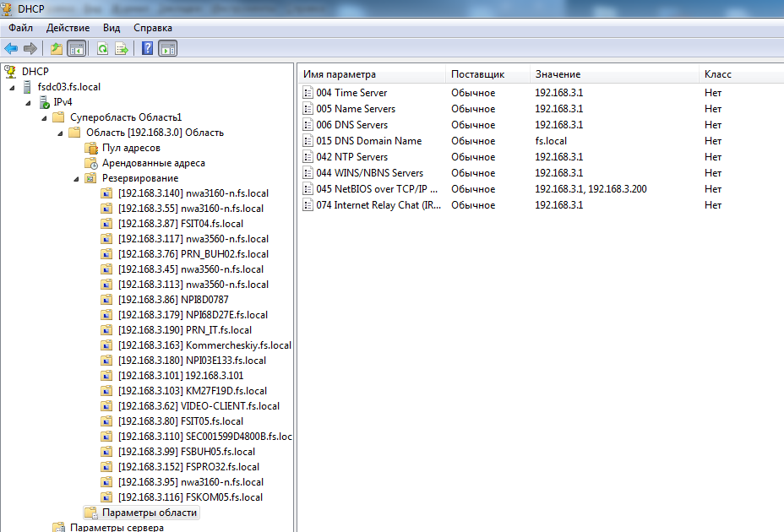This screenshot has width=784, height=532.
Task: Click the 004 Time Server option icon
Action: click(308, 93)
